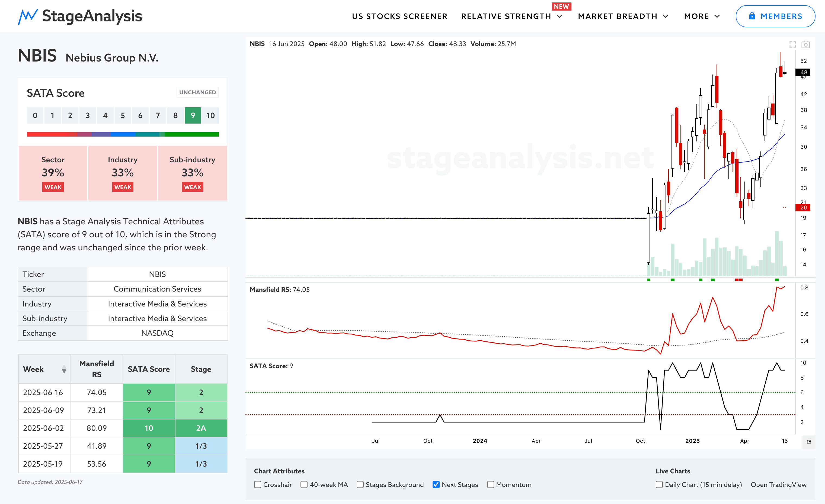825x504 pixels.
Task: Click the chart refresh reset icon
Action: pos(809,442)
